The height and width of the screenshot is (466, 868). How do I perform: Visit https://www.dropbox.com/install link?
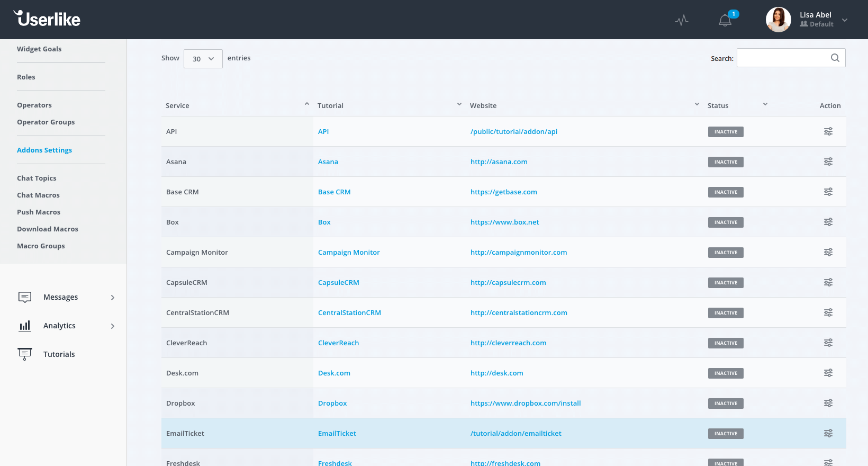tap(526, 403)
